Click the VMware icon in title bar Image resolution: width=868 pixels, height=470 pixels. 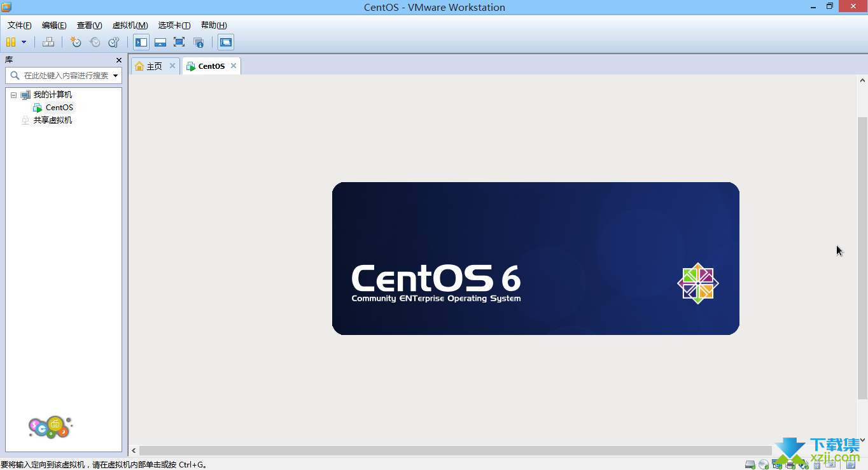6,7
